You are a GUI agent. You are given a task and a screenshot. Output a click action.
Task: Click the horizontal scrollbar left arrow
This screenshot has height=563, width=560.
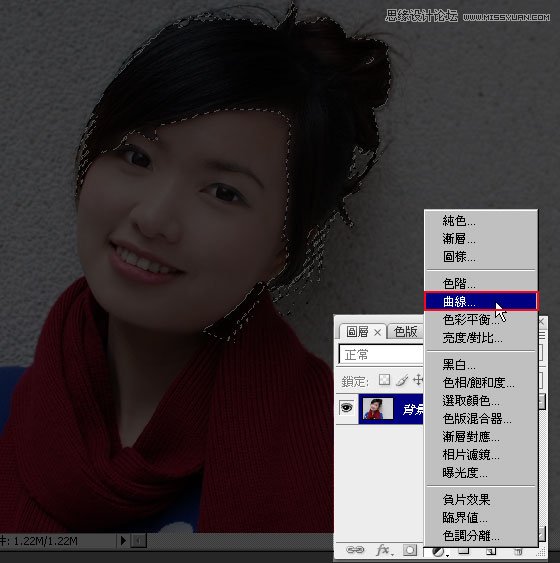139,540
